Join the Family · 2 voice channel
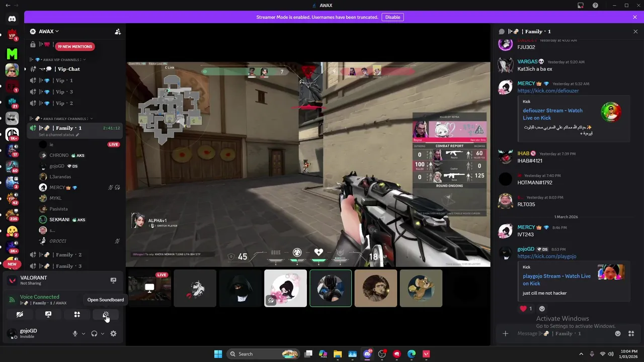Image resolution: width=644 pixels, height=362 pixels. tap(74, 255)
